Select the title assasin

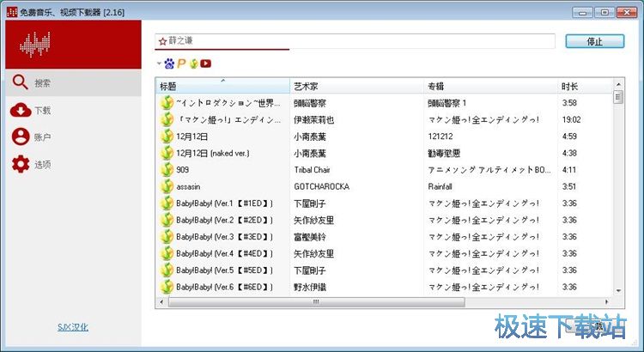pyautogui.click(x=188, y=186)
